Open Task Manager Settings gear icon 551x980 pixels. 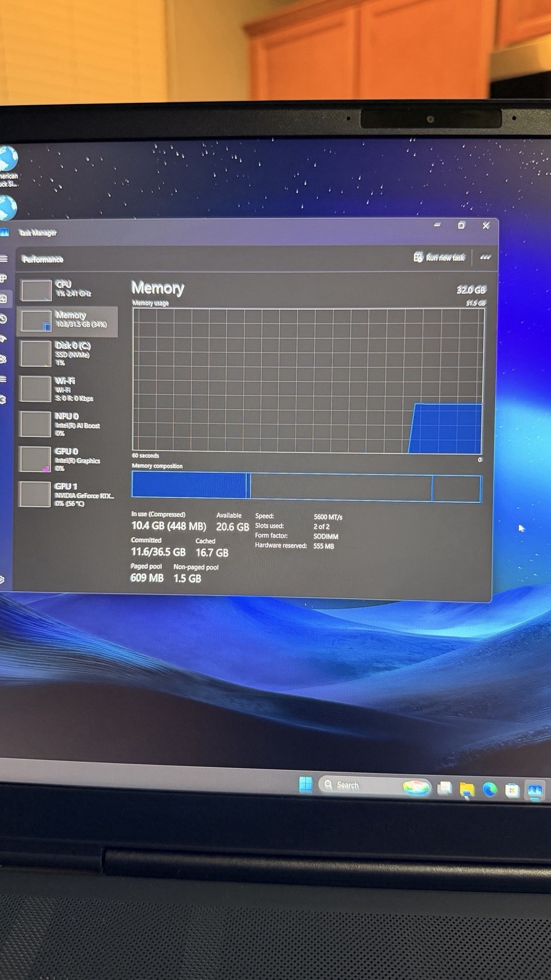(2, 579)
